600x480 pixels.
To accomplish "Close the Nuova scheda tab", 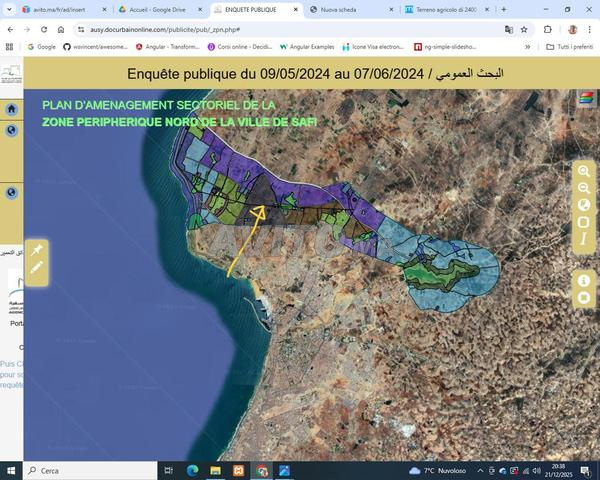I will 391,10.
